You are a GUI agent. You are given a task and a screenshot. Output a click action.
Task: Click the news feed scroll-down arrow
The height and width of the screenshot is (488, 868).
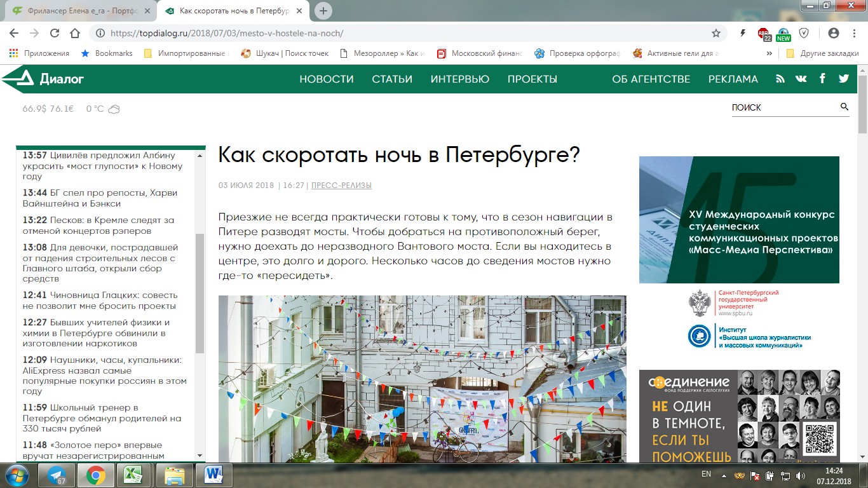pyautogui.click(x=200, y=456)
